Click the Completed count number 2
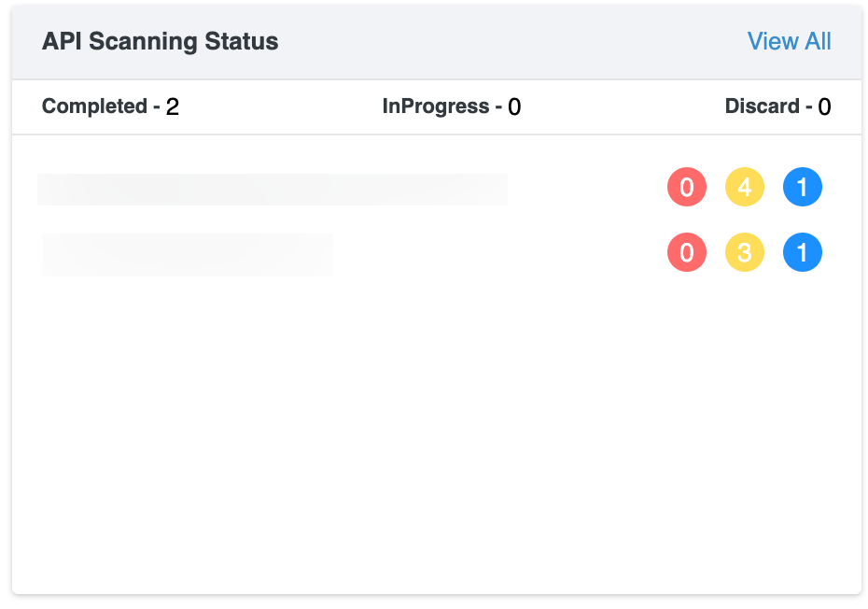This screenshot has height=609, width=868. tap(173, 107)
